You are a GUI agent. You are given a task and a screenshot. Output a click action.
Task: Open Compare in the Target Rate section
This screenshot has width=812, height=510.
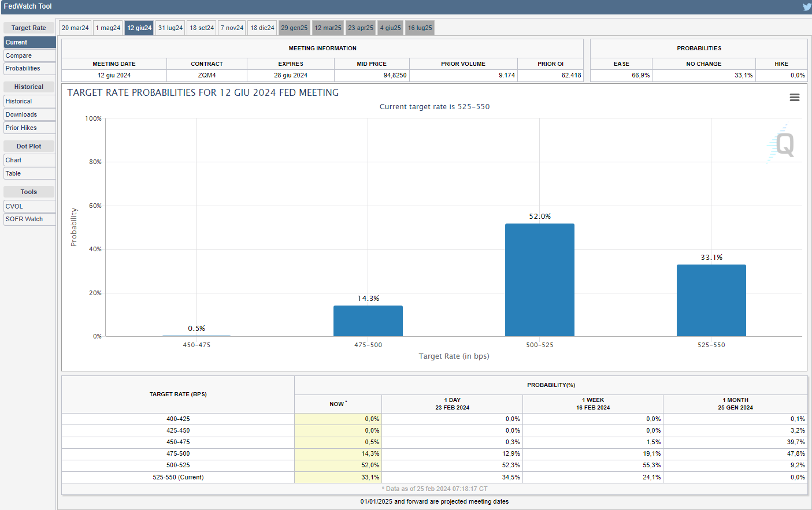click(x=29, y=55)
